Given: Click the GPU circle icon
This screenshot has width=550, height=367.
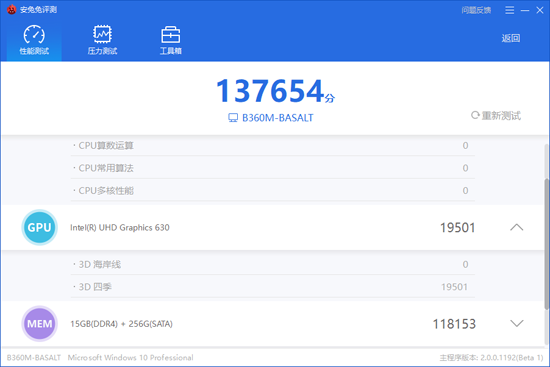Looking at the screenshot, I should click(x=39, y=227).
